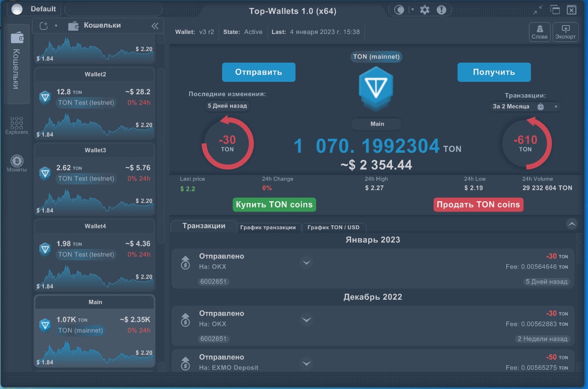Click the 5 Дней назад tag in January transaction
The height and width of the screenshot is (389, 588).
pos(546,282)
